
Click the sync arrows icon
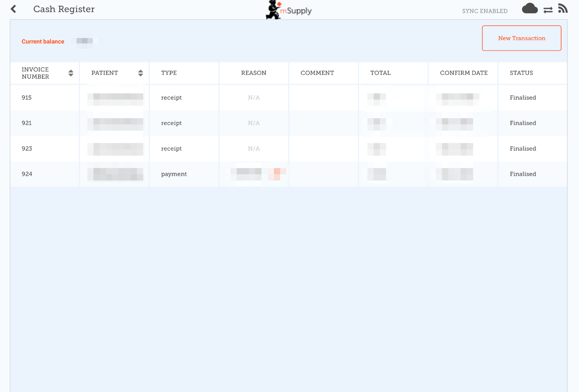pos(548,10)
